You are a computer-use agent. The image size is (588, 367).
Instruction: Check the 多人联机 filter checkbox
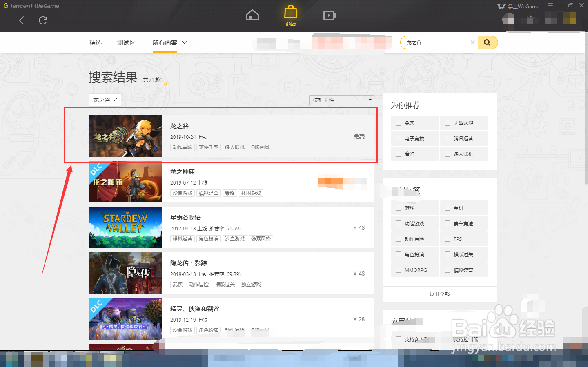(448, 154)
